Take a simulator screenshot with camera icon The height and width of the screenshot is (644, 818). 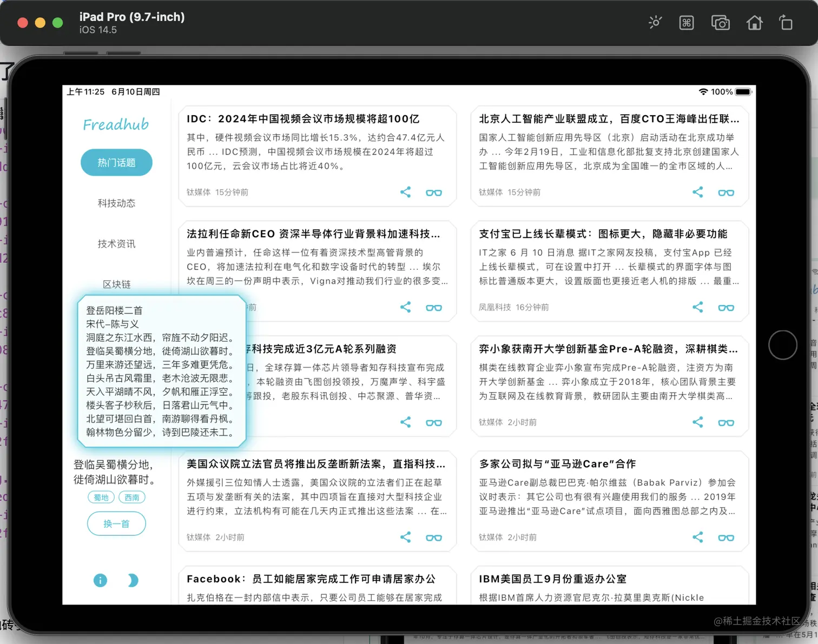(x=720, y=23)
